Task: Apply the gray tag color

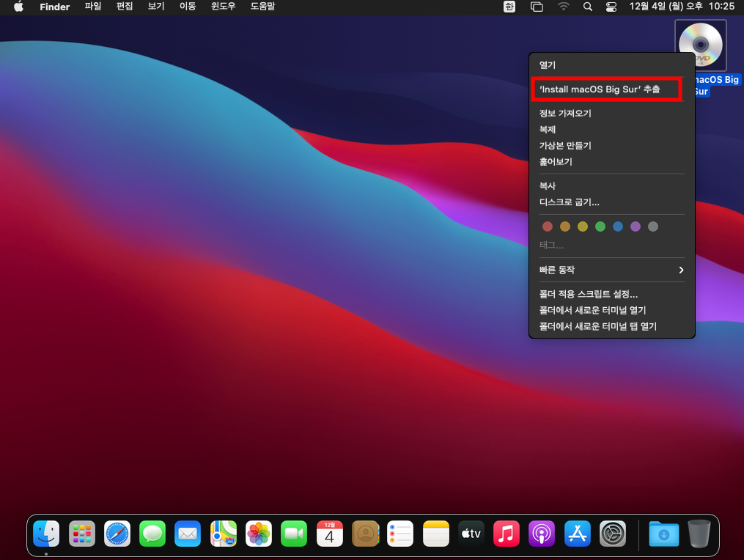Action: [x=653, y=226]
